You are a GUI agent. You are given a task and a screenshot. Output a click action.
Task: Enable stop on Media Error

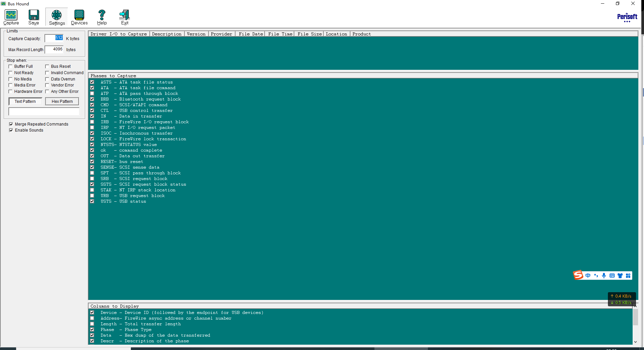click(10, 85)
